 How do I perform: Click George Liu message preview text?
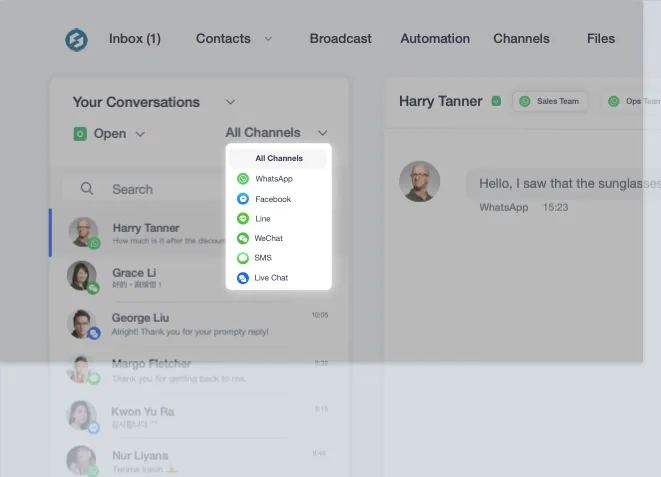(x=190, y=332)
